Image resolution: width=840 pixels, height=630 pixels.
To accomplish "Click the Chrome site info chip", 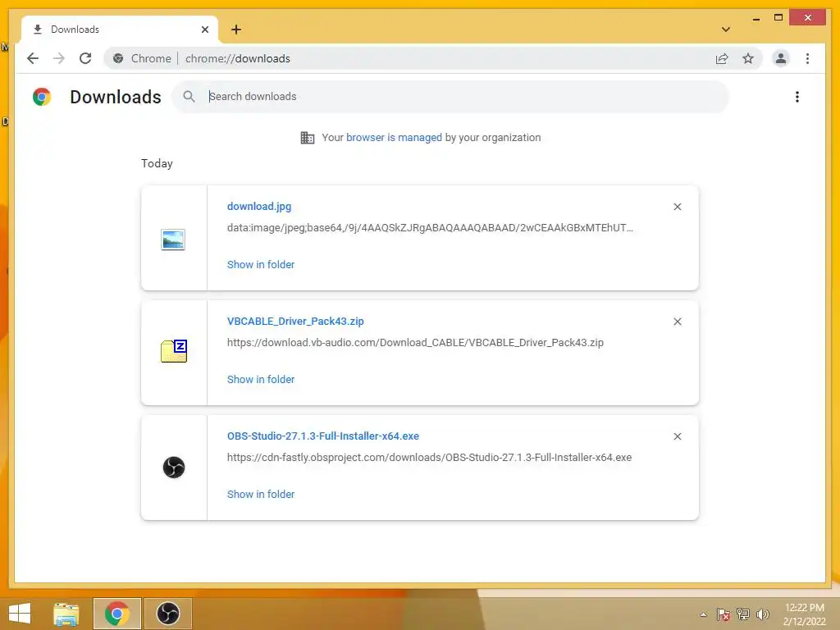I will (x=143, y=58).
